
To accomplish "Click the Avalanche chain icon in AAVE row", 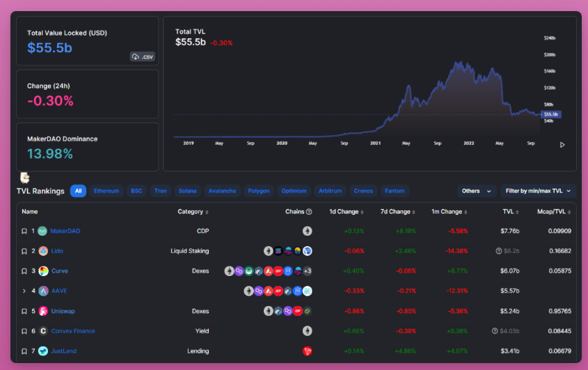I will (x=268, y=291).
